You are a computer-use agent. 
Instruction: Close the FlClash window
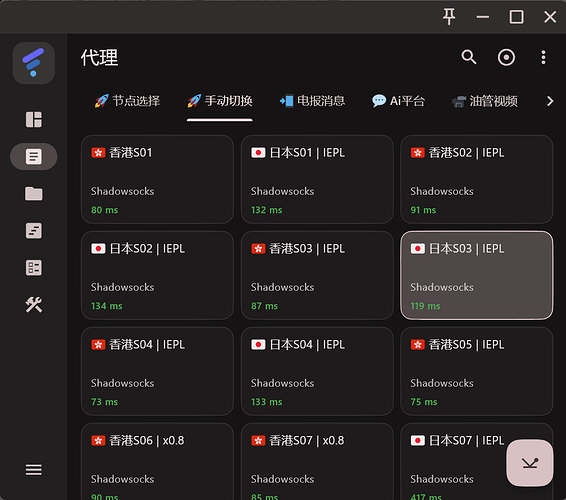coord(550,17)
